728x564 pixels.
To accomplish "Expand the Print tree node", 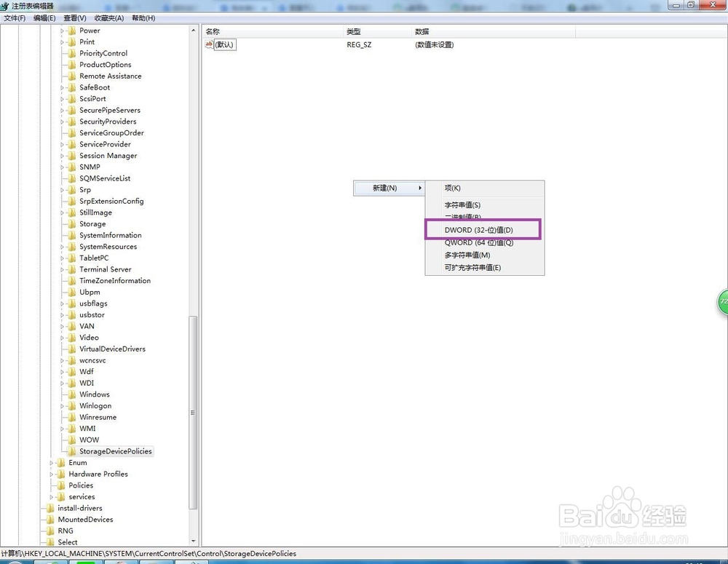I will [62, 42].
